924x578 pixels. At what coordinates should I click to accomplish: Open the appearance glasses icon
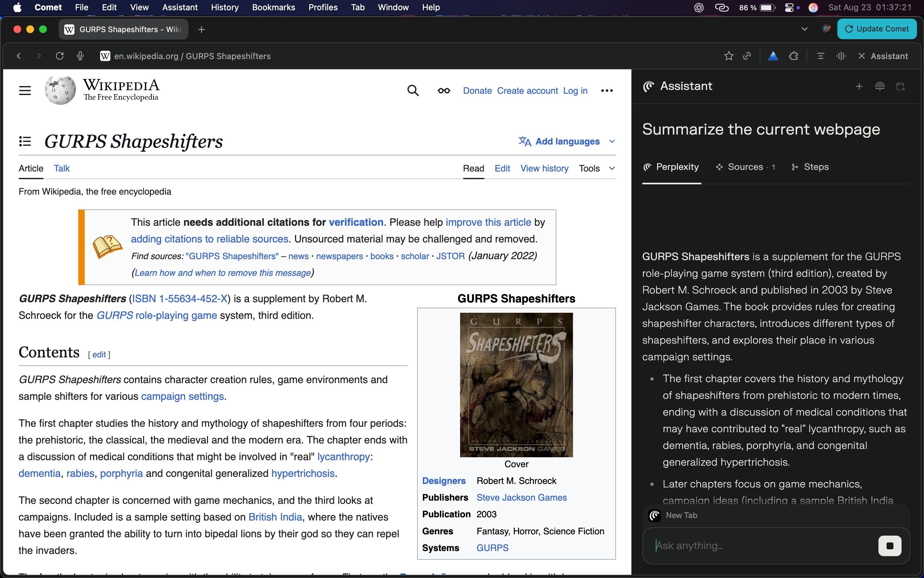[x=444, y=91]
